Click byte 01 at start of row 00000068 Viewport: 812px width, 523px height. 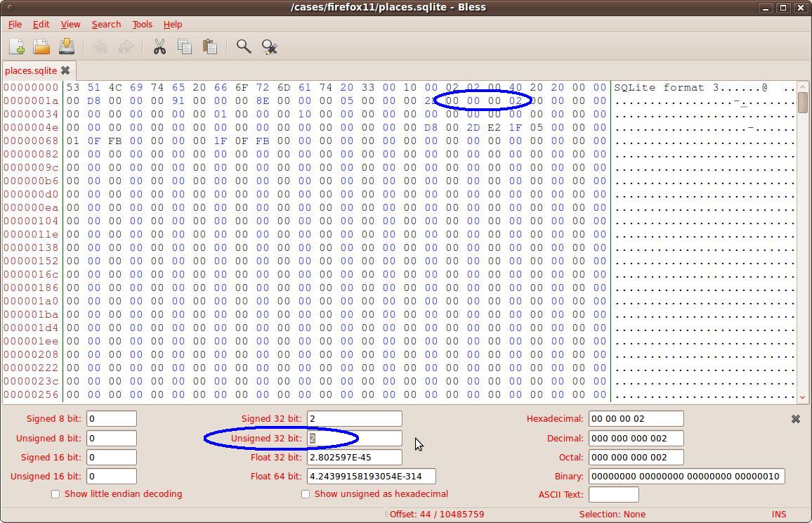click(x=73, y=141)
